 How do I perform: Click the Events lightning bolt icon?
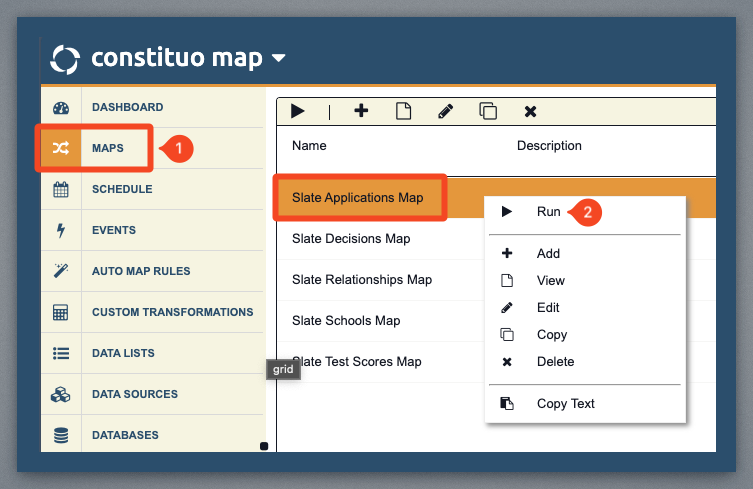(61, 230)
